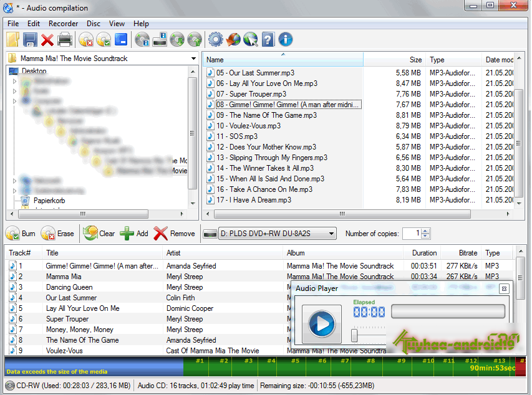Click the blue Info icon in the toolbar
This screenshot has width=532, height=395.
284,39
